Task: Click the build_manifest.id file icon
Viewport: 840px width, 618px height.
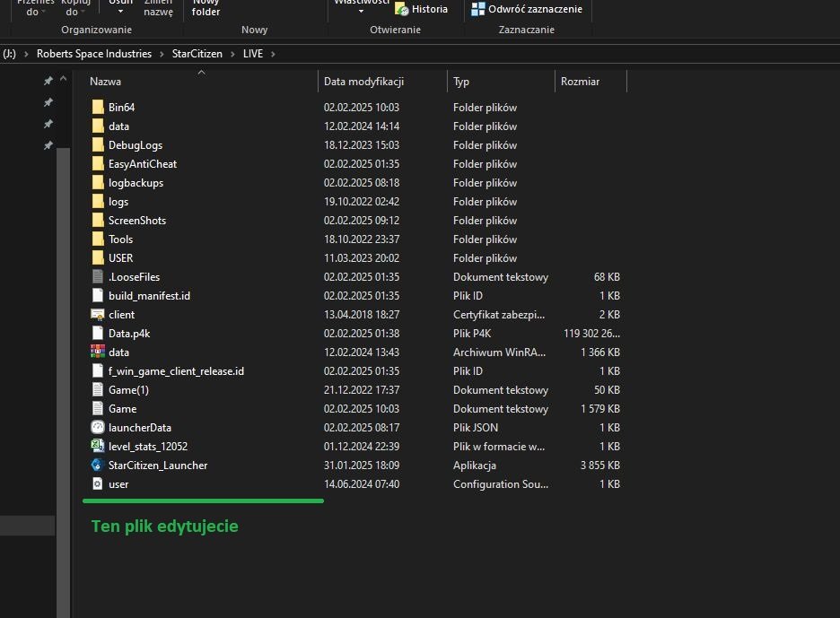Action: tap(98, 295)
